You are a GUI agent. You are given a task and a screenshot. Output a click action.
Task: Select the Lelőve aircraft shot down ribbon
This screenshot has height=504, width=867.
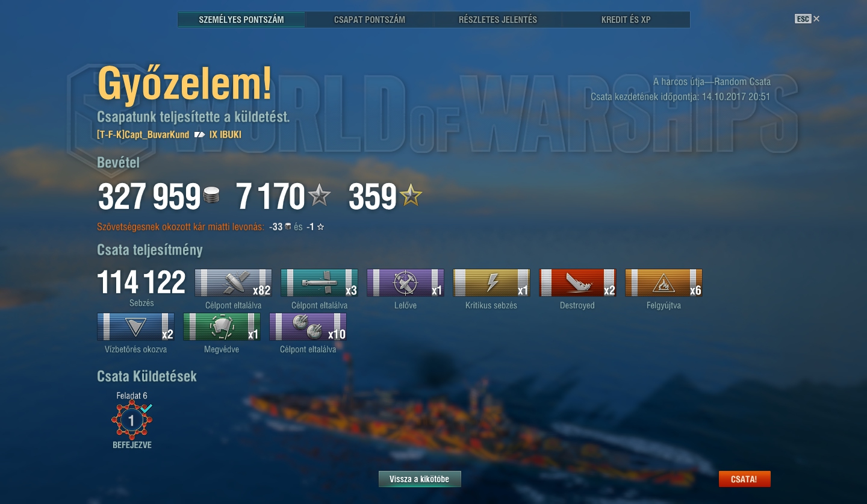[405, 283]
